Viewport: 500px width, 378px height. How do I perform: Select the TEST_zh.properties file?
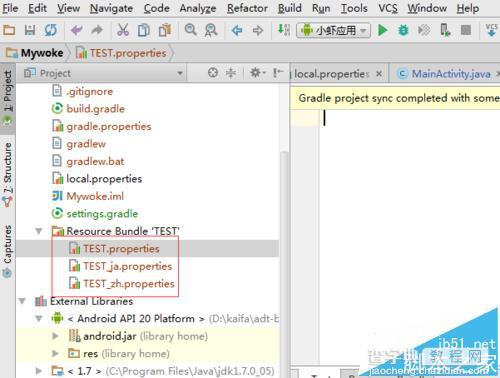(x=122, y=284)
